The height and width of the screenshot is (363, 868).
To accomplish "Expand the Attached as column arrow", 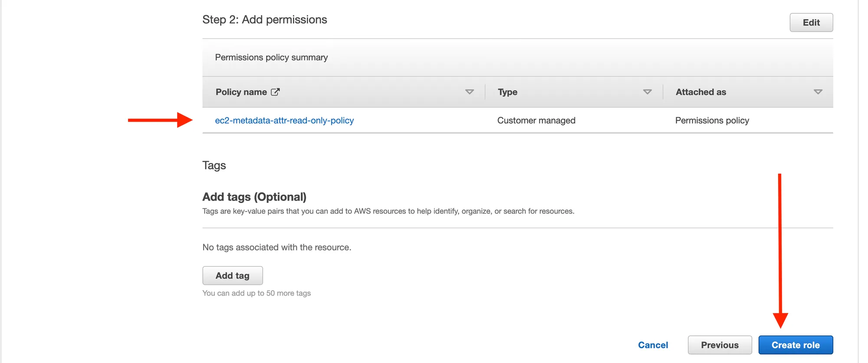I will (818, 92).
